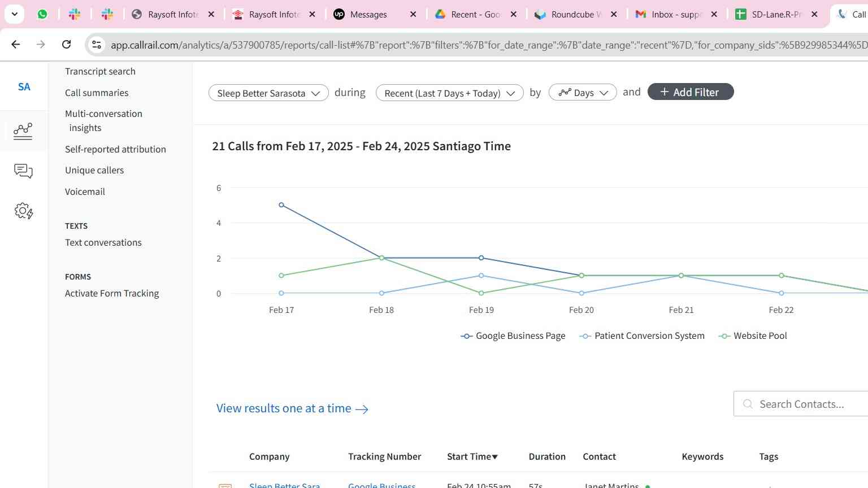This screenshot has width=868, height=488.
Task: Open Text conversations
Action: click(103, 242)
